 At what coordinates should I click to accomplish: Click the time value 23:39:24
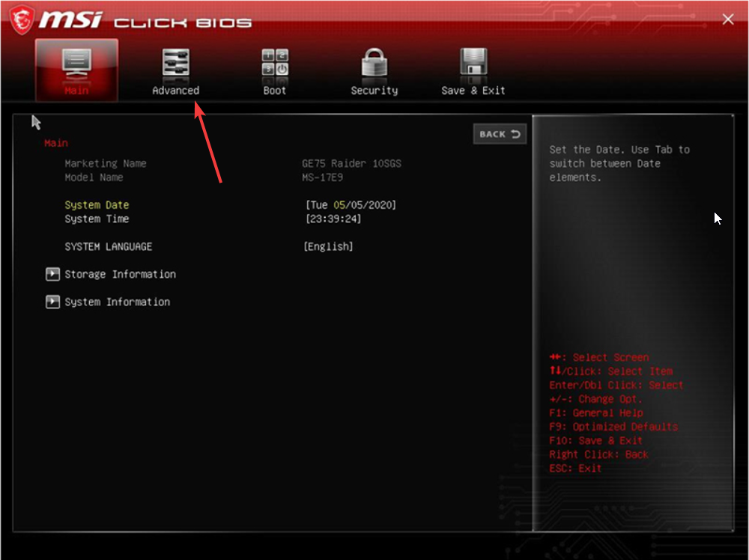point(333,219)
